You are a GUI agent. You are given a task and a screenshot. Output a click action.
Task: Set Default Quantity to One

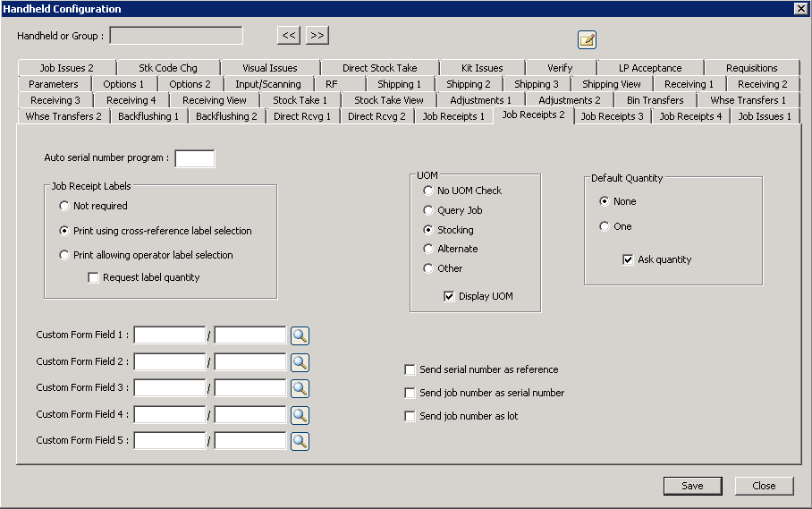(x=605, y=227)
